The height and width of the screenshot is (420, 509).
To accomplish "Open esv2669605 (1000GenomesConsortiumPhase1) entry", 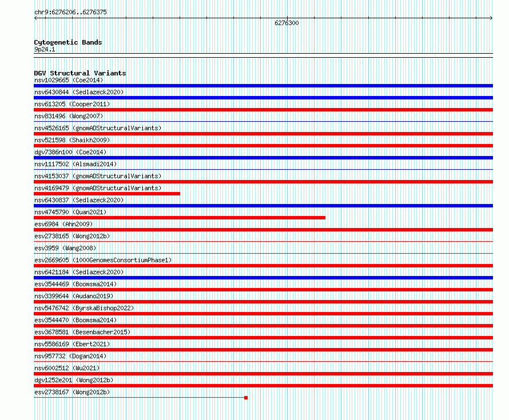I will [x=103, y=260].
